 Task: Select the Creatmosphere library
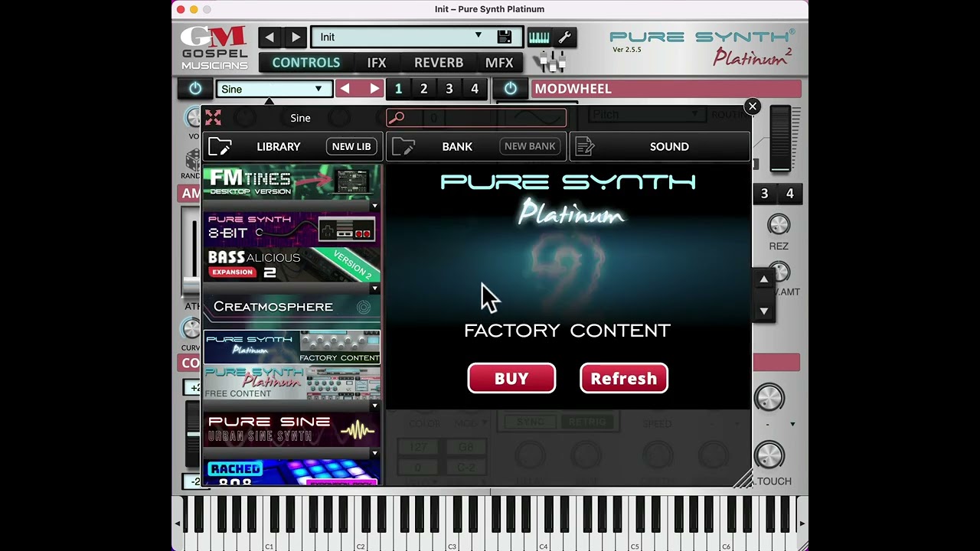tap(292, 307)
